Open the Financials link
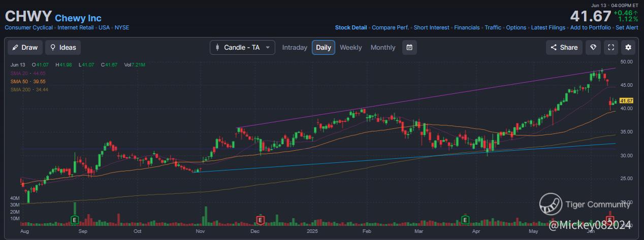This screenshot has width=644, height=240. [x=467, y=27]
